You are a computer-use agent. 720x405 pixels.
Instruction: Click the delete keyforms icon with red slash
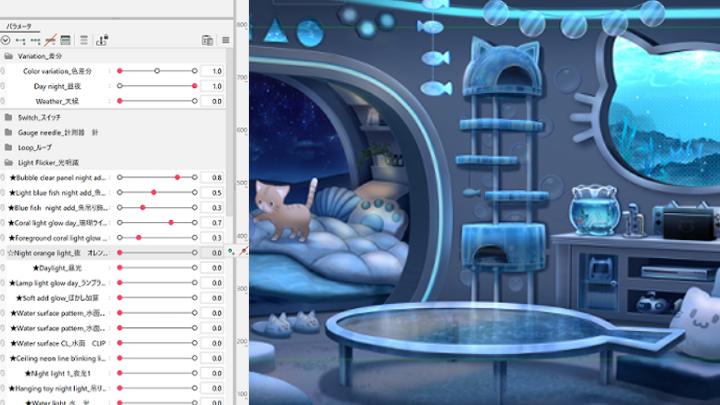[50, 40]
